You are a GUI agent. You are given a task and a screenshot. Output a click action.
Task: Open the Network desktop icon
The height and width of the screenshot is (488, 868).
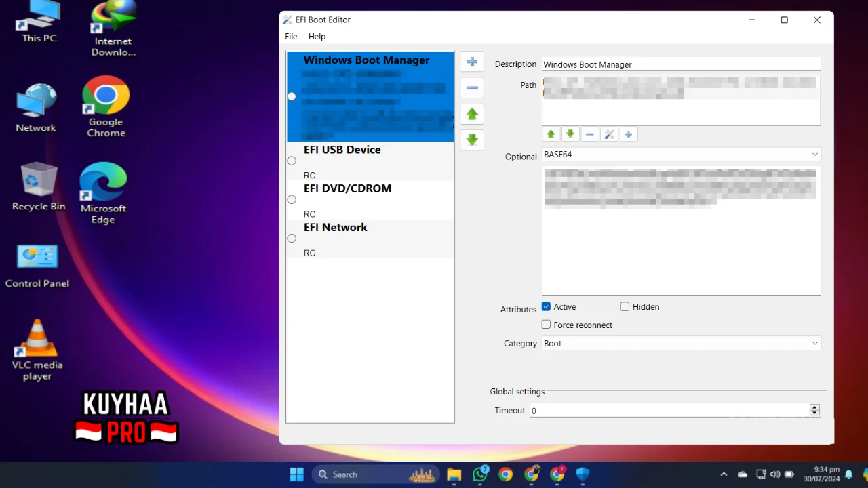tap(36, 108)
